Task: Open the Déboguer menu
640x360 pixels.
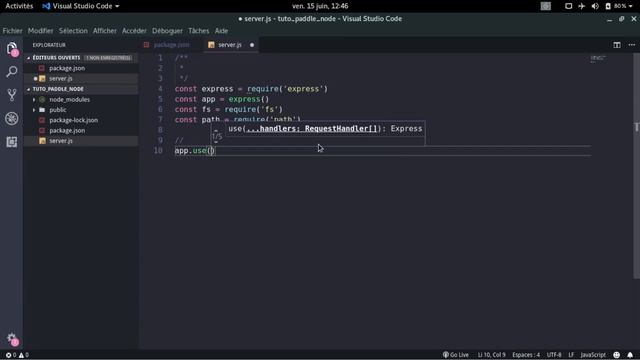Action: point(167,31)
